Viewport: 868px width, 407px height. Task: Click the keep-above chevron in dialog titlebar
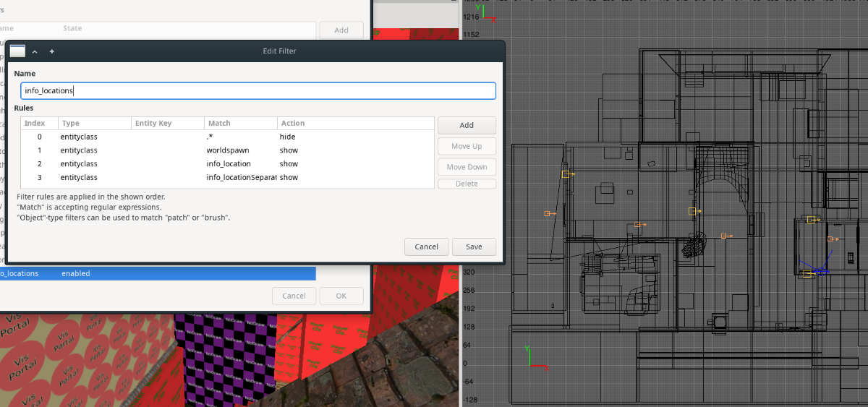[35, 51]
